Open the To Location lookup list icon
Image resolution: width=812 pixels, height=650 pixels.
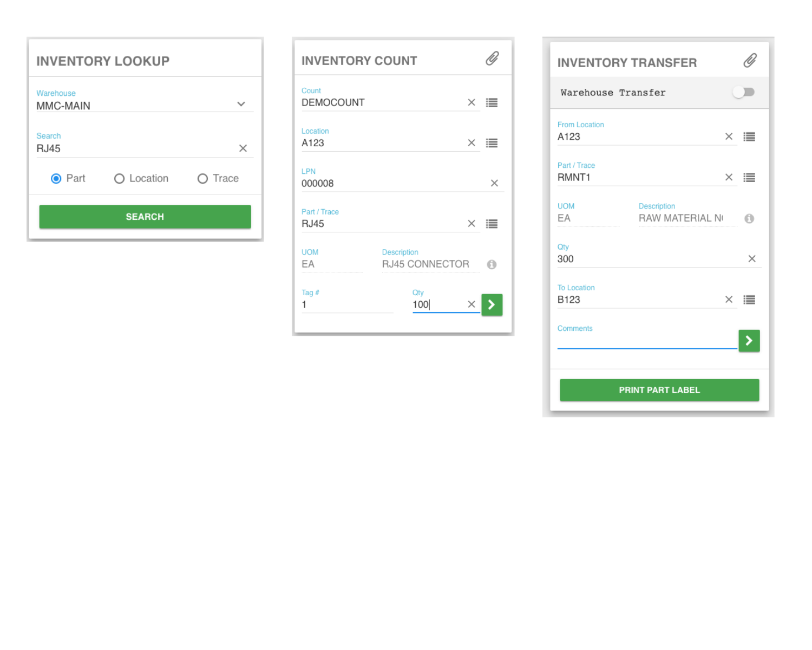(x=749, y=300)
